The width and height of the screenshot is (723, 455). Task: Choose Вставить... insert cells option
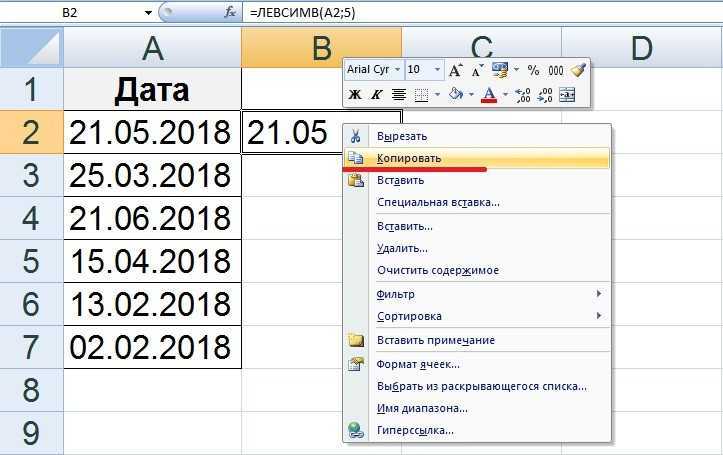477,226
